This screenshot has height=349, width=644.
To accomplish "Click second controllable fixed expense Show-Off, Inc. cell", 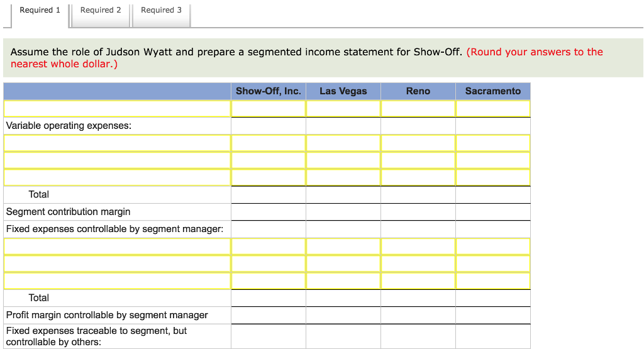I will tap(269, 264).
